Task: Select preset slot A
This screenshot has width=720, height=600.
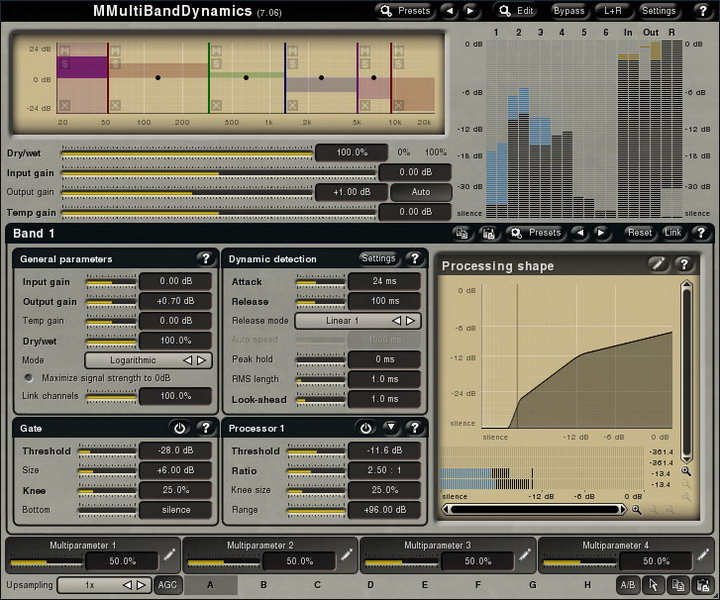Action: [x=210, y=585]
